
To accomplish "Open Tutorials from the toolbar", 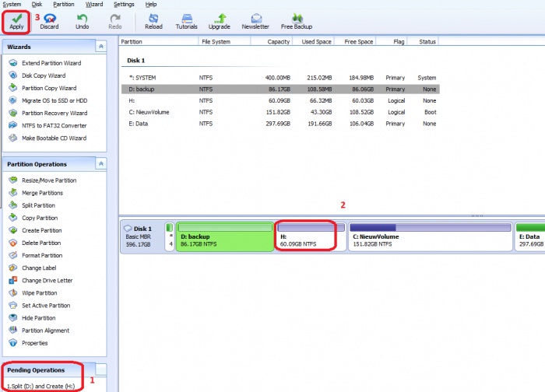I will [186, 18].
